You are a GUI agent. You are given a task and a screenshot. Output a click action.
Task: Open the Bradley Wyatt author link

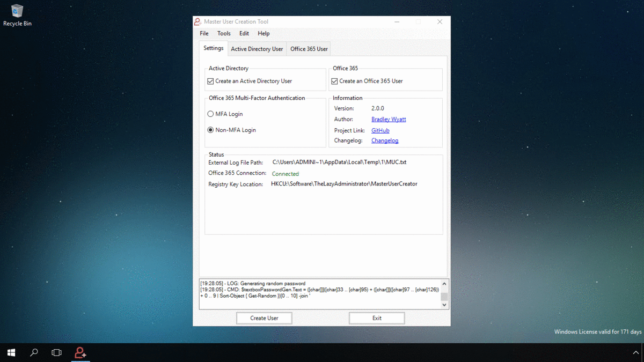389,119
